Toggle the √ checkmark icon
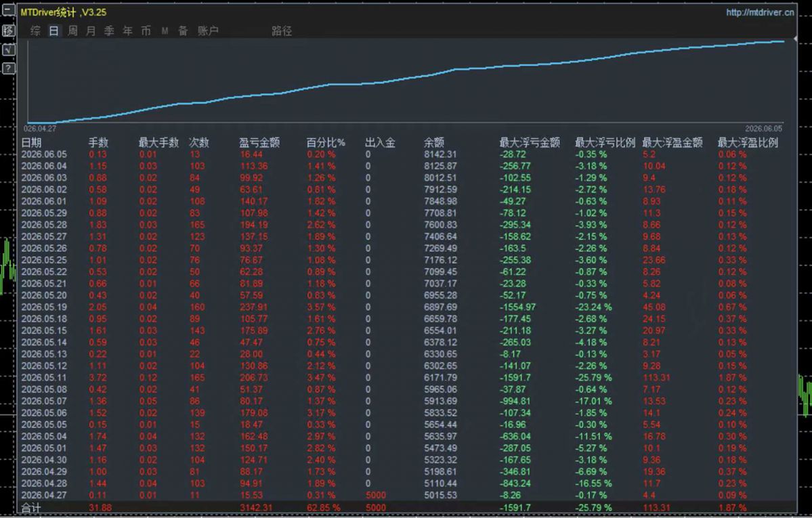 click(9, 49)
